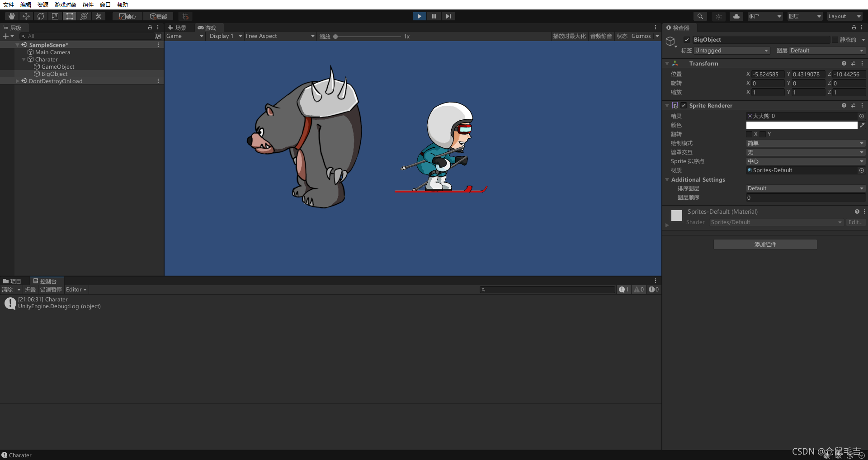Open the Display 1 dropdown
The width and height of the screenshot is (868, 460).
coord(225,36)
